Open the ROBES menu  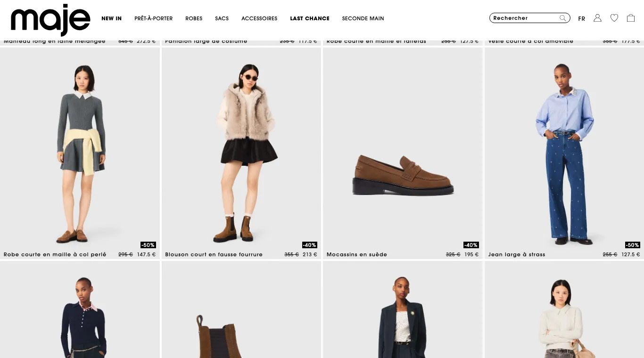194,18
